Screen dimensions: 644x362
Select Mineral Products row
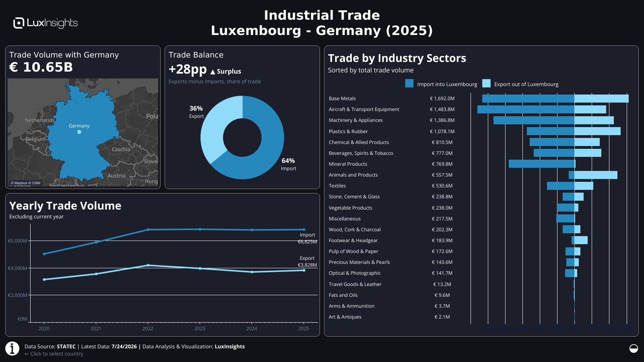(x=479, y=164)
